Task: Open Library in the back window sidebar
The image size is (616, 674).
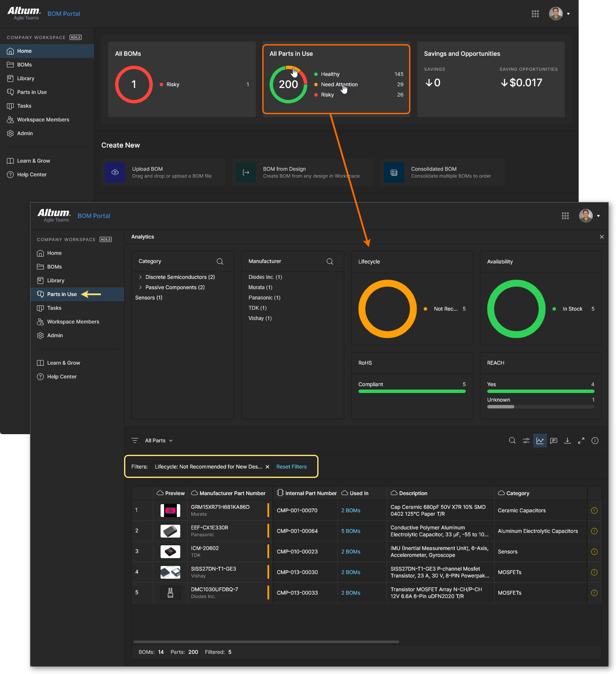Action: pyautogui.click(x=47, y=79)
